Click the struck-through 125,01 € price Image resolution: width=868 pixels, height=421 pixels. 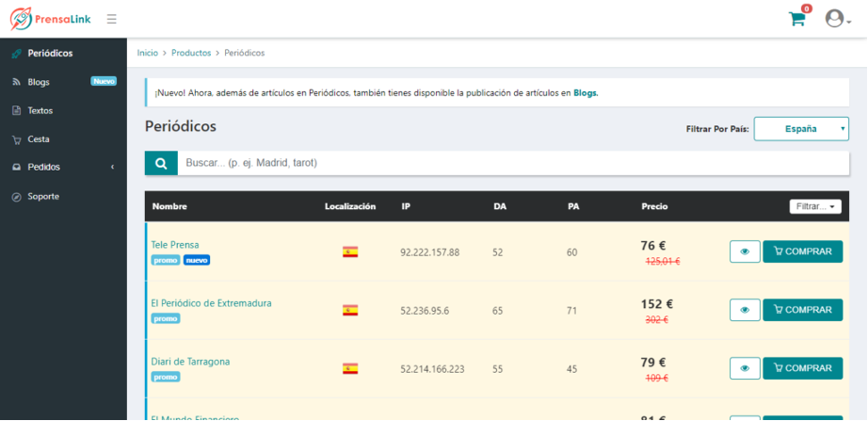click(x=663, y=262)
